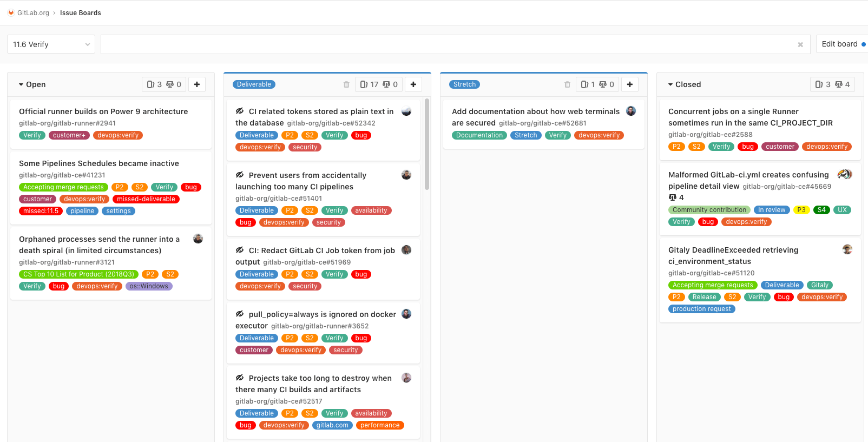Open 'Add documentation about how web terminals' issue

click(536, 117)
